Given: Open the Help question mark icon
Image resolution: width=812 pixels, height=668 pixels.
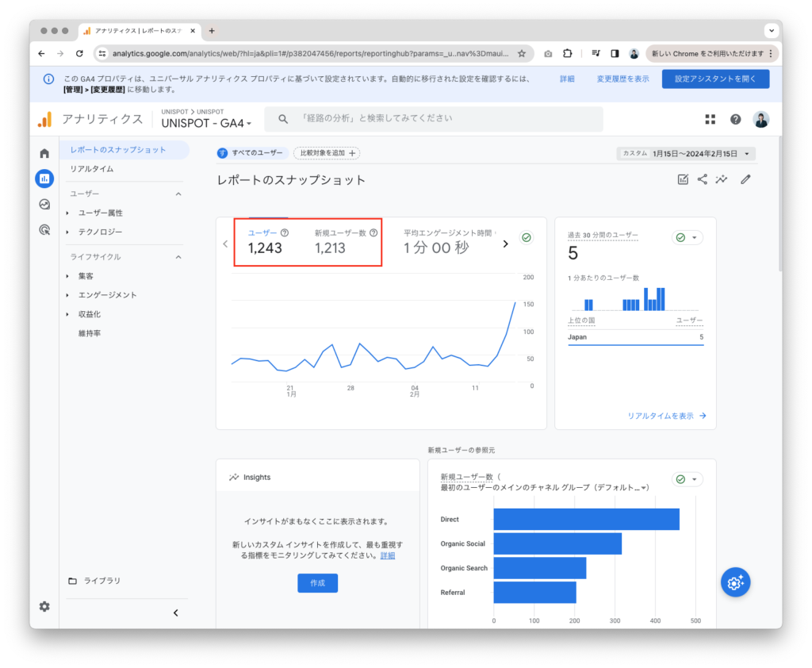Looking at the screenshot, I should (x=735, y=119).
